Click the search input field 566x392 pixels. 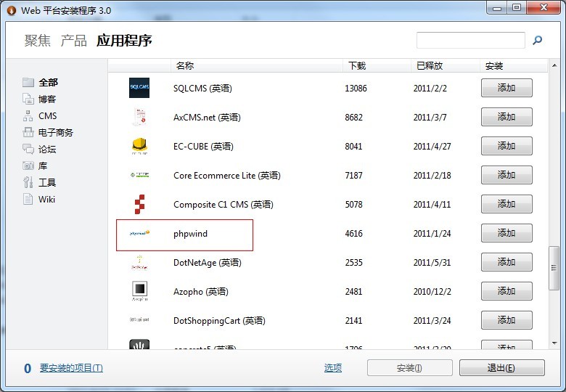point(471,40)
